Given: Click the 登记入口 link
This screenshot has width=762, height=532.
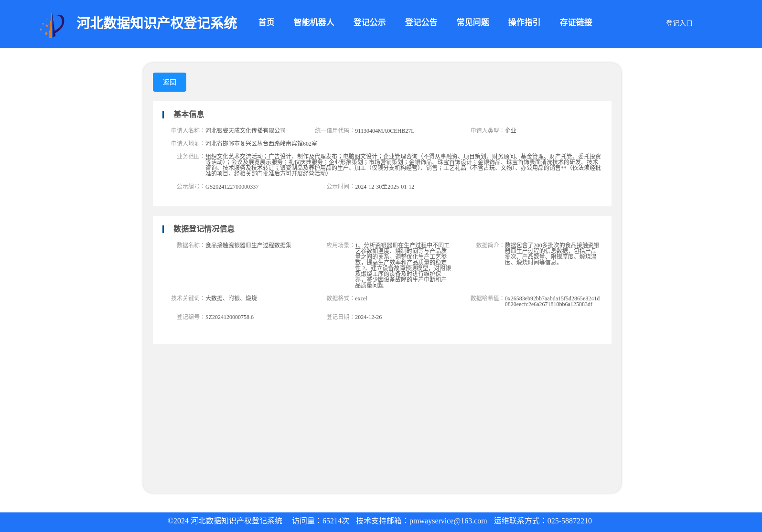Looking at the screenshot, I should coord(679,23).
